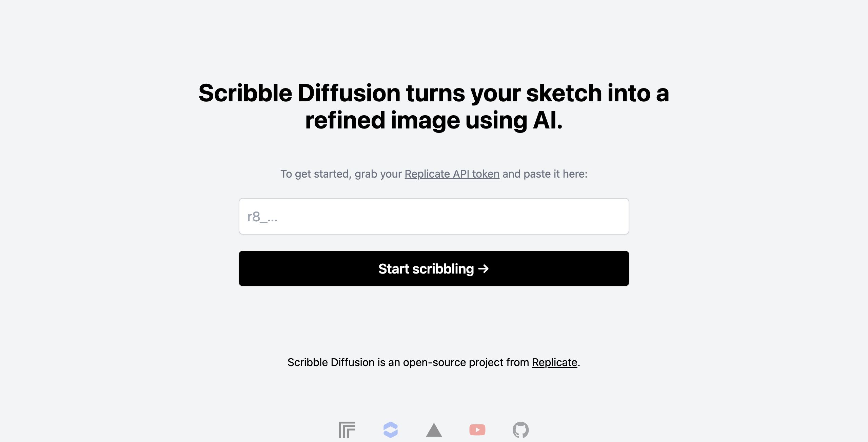Screen dimensions: 868x442
Task: Follow the underlined Replicate link in the footer sentence
Action: [554, 362]
